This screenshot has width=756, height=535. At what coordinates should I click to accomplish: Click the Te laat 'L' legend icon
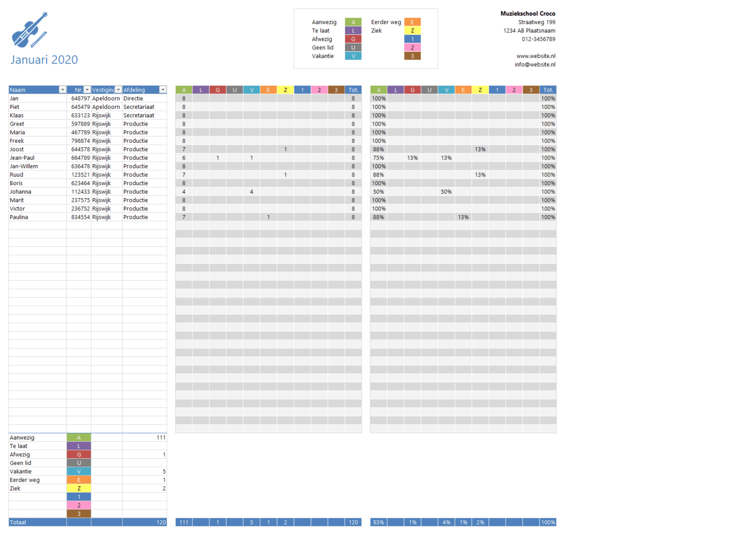coord(353,30)
